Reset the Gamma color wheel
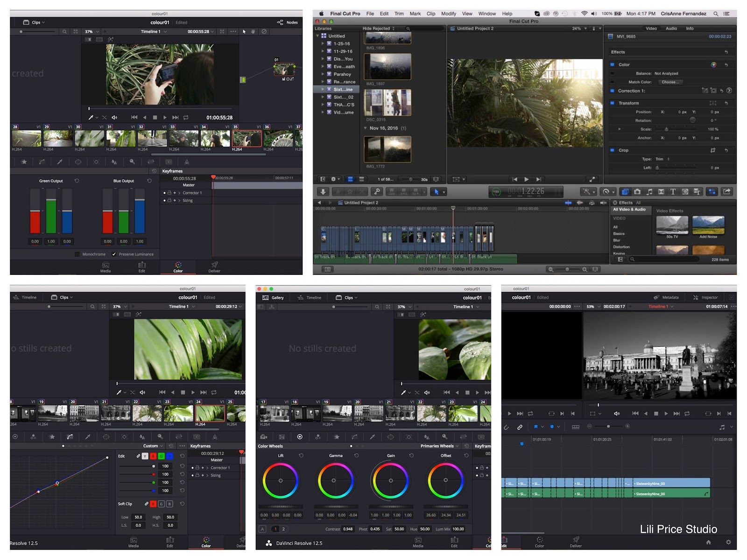 pos(356,456)
